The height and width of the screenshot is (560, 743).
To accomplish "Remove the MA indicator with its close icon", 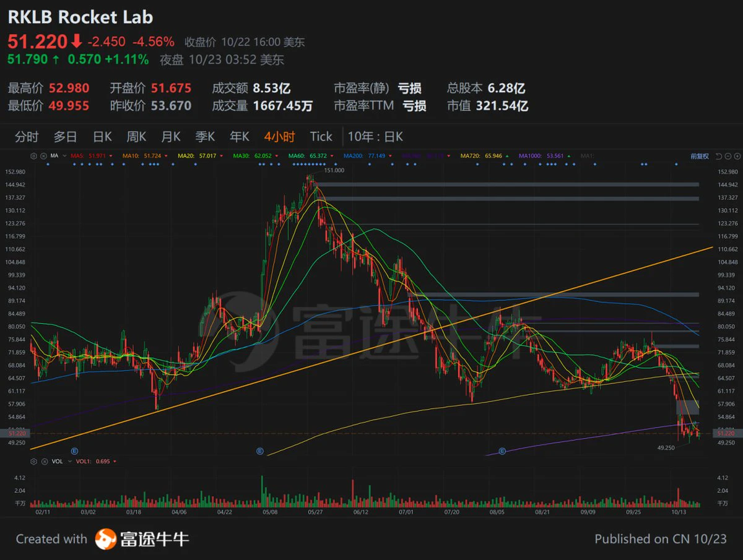I will (43, 156).
